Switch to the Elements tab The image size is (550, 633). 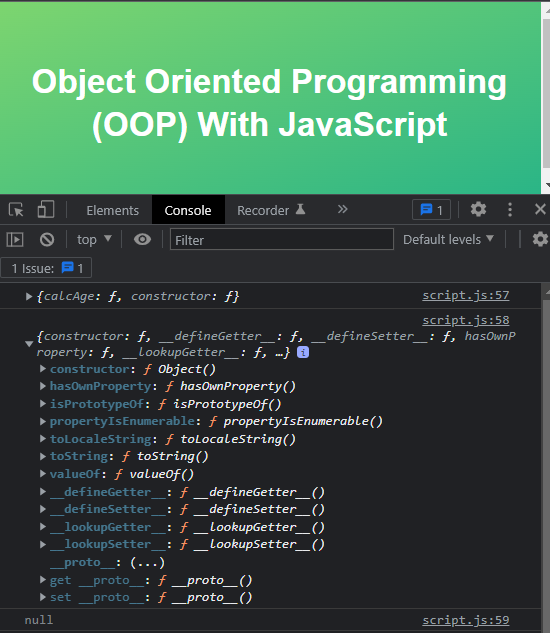click(x=112, y=210)
